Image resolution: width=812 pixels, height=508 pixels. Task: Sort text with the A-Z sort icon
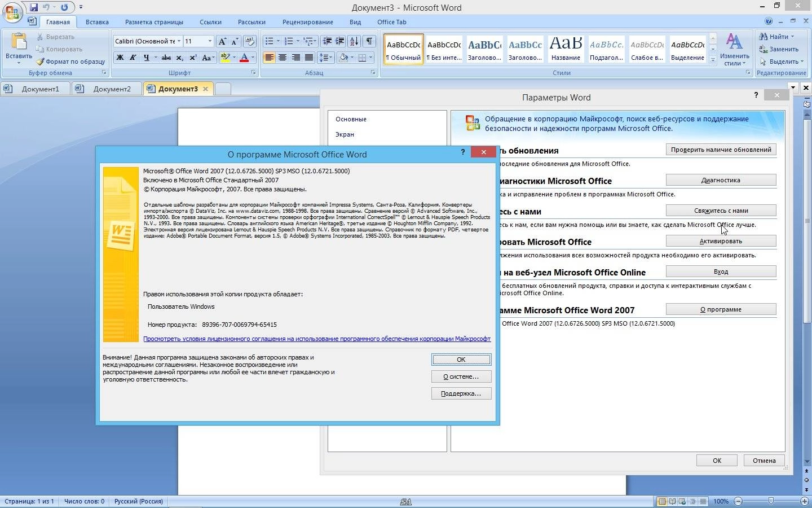[x=354, y=41]
